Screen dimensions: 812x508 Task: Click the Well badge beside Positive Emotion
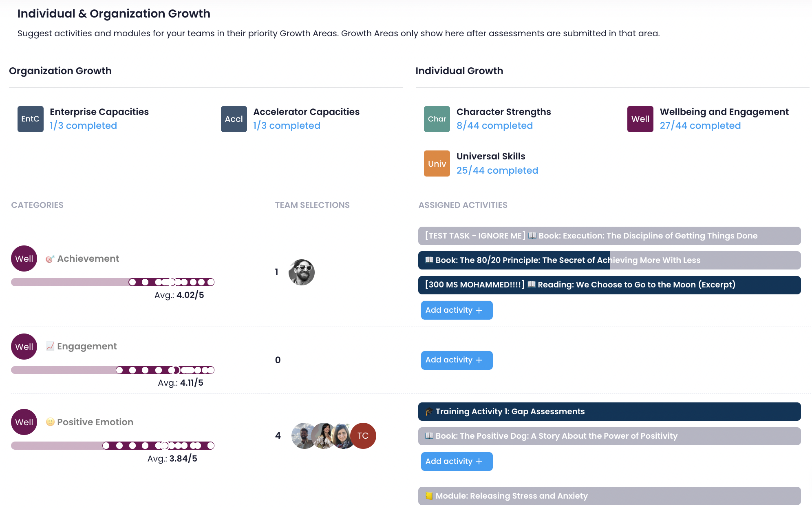[24, 422]
